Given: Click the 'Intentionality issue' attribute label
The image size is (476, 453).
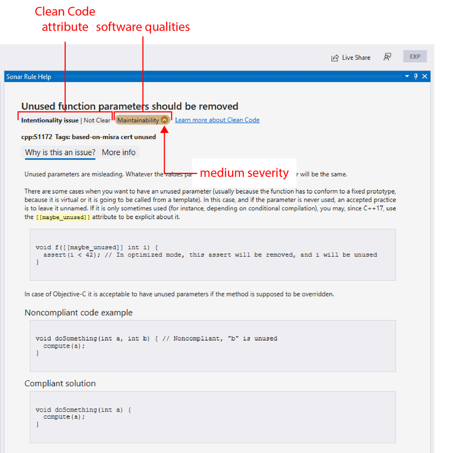Looking at the screenshot, I should 49,120.
